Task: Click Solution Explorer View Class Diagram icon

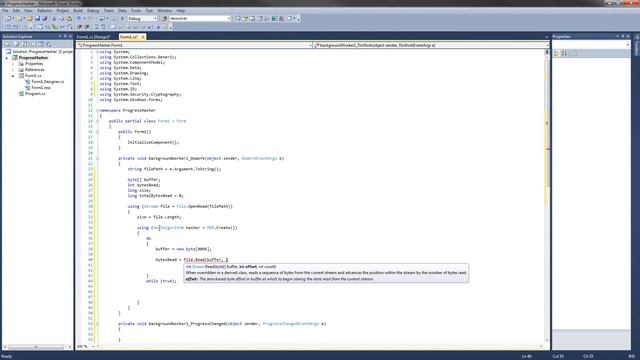Action: 49,44
